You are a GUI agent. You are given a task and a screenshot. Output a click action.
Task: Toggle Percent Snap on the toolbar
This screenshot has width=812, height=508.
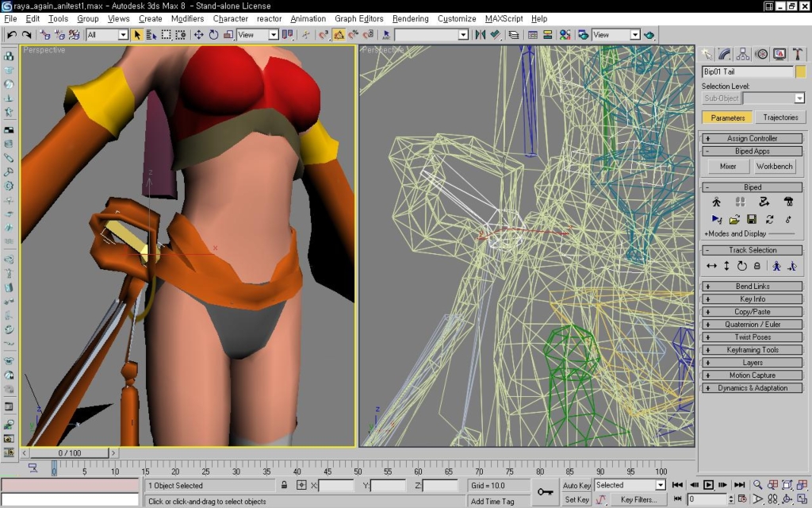pos(354,35)
